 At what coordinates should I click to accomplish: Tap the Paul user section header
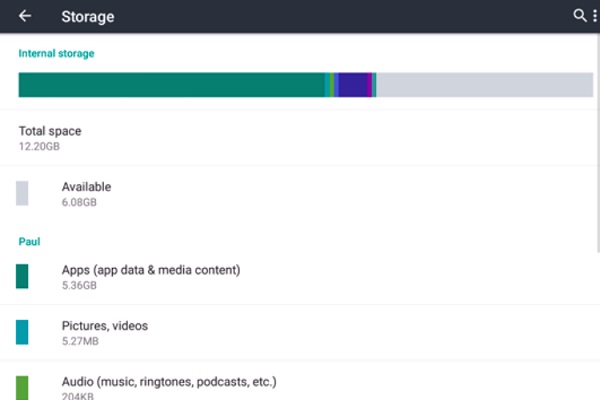tap(30, 241)
